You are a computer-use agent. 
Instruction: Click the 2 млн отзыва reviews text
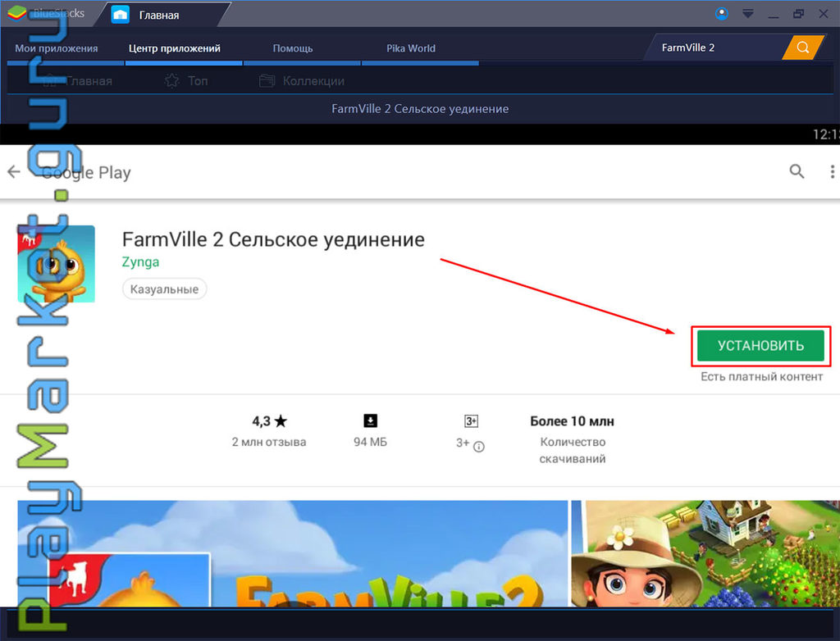(x=269, y=443)
